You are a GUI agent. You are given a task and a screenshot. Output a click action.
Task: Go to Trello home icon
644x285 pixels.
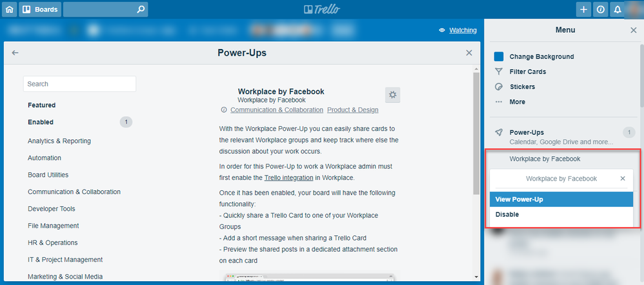(10, 10)
